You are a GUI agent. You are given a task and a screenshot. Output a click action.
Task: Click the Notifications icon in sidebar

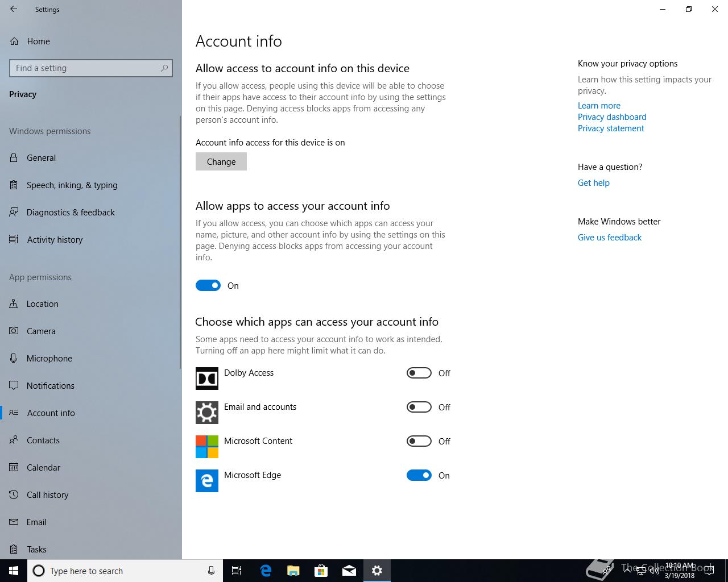[14, 385]
